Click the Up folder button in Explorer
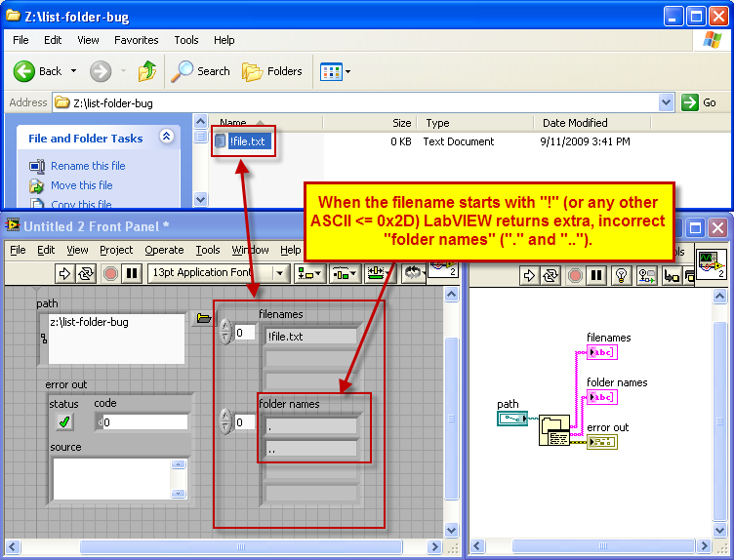Image resolution: width=734 pixels, height=560 pixels. pos(147,71)
